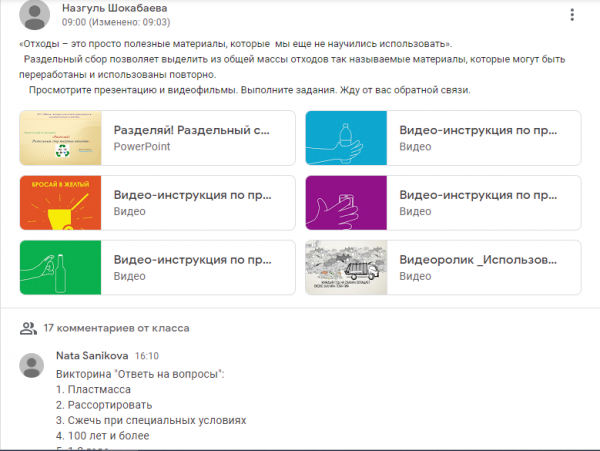The width and height of the screenshot is (600, 451).
Task: Open 'Видеоролик _Использов...' video title
Action: tap(478, 260)
